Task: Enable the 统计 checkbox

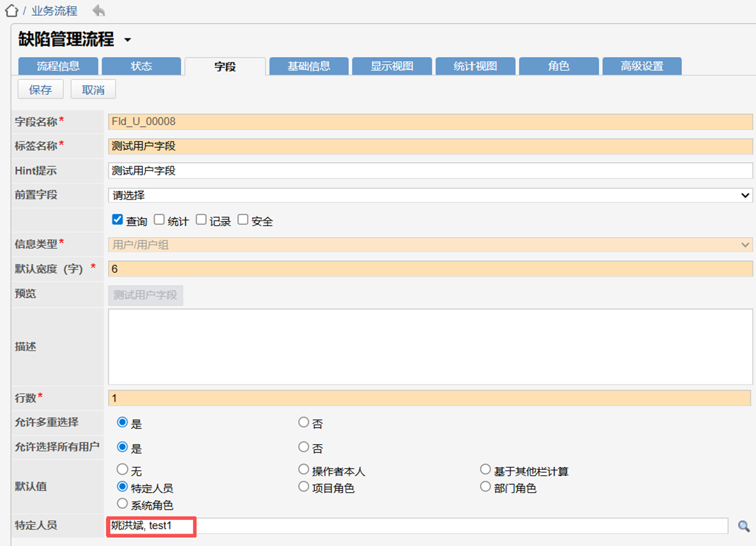Action: [159, 220]
